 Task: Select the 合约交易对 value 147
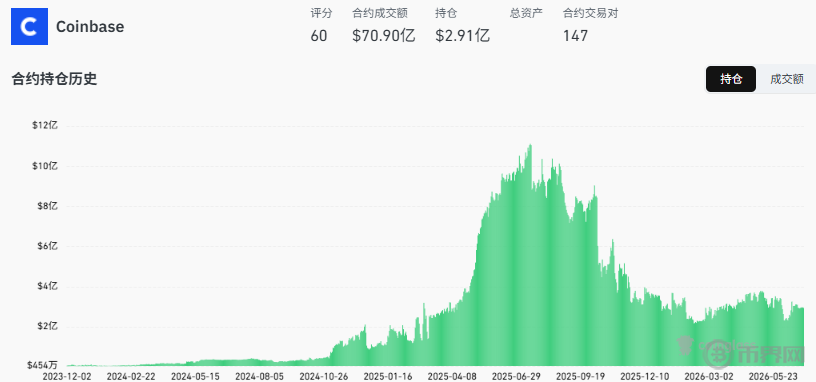click(x=576, y=36)
